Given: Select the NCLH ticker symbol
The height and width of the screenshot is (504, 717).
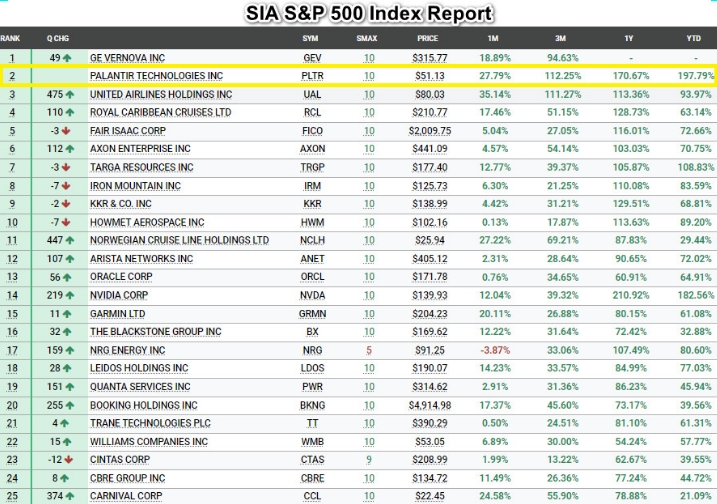Looking at the screenshot, I should (x=311, y=241).
